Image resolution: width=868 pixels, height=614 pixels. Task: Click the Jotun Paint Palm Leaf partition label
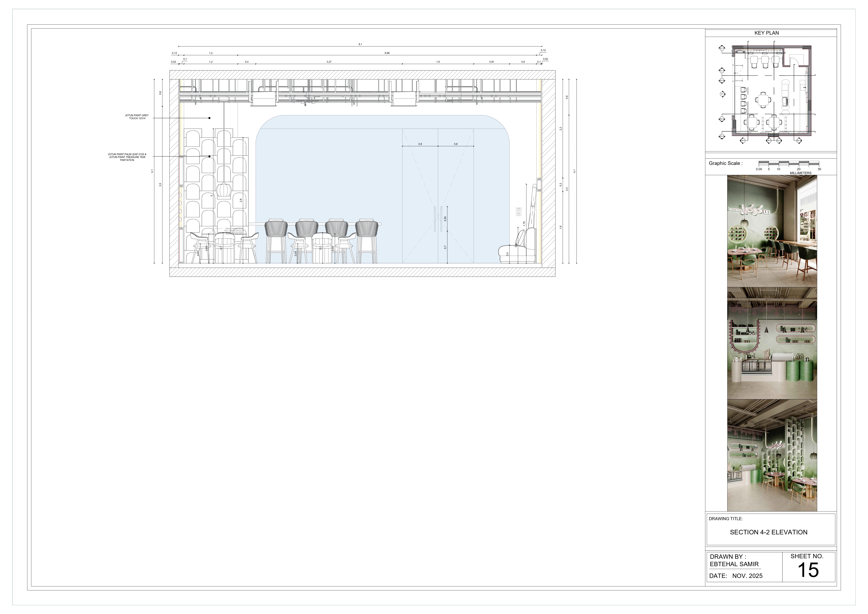pos(127,157)
